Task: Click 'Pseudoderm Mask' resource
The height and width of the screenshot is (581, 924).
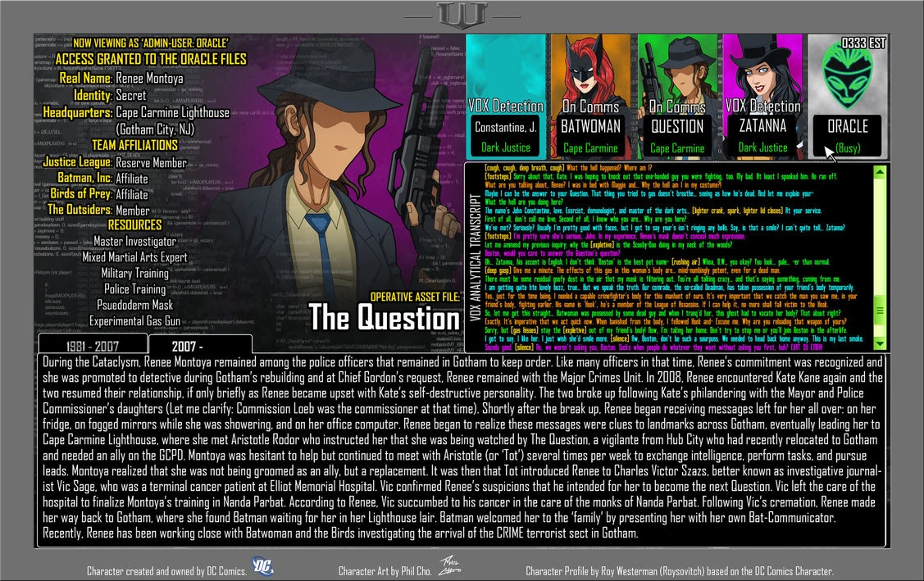Action: (134, 305)
